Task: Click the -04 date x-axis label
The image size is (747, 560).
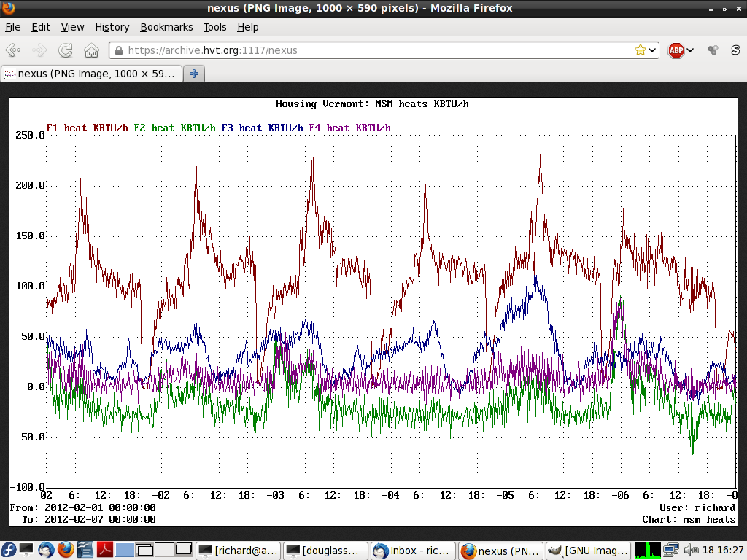Action: 390,496
